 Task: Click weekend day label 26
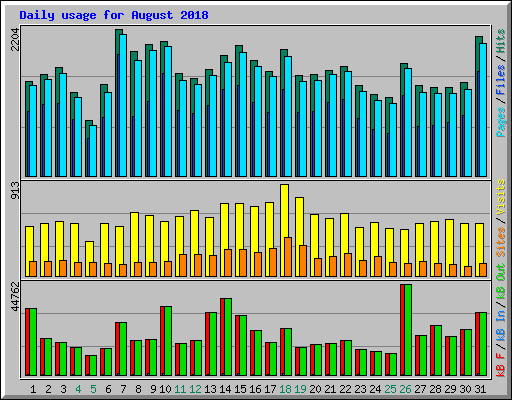point(405,389)
